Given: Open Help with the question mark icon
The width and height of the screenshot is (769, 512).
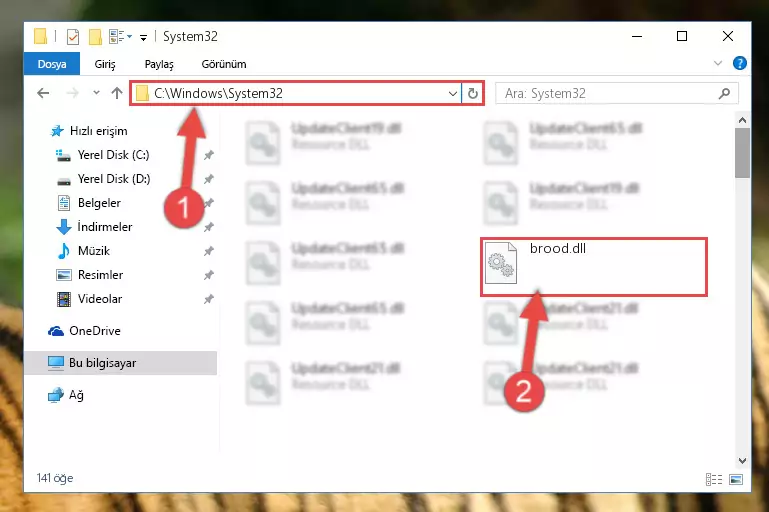Looking at the screenshot, I should [x=740, y=63].
